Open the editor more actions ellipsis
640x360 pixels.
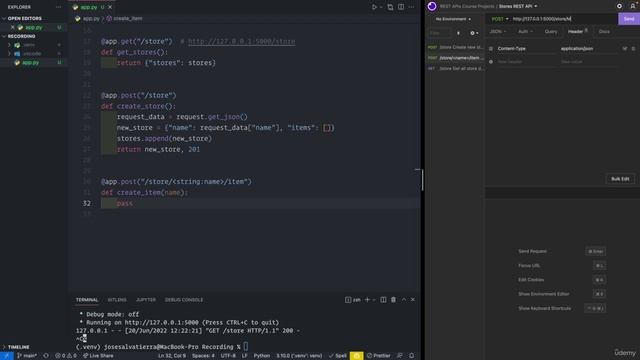pos(411,7)
